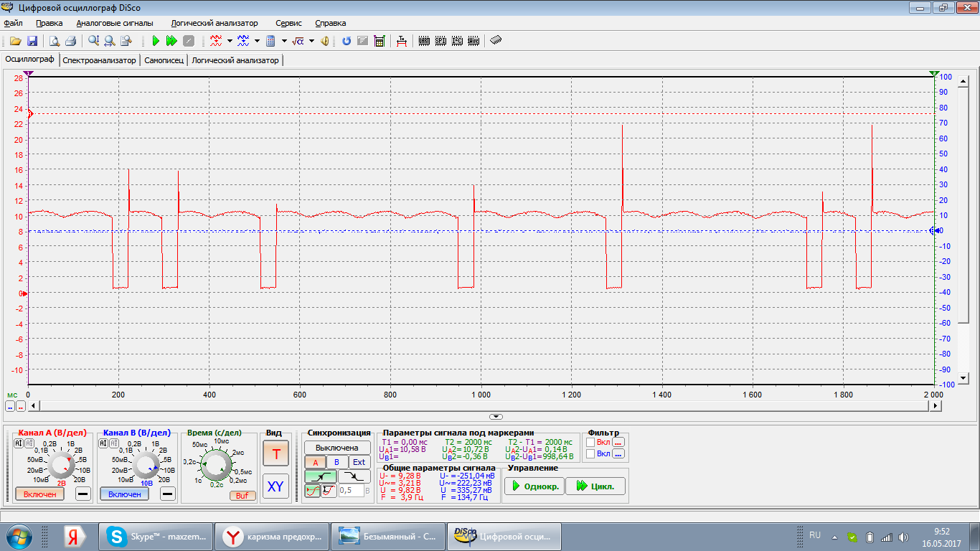Open the Справка menu
Viewport: 980px width, 551px height.
point(330,23)
